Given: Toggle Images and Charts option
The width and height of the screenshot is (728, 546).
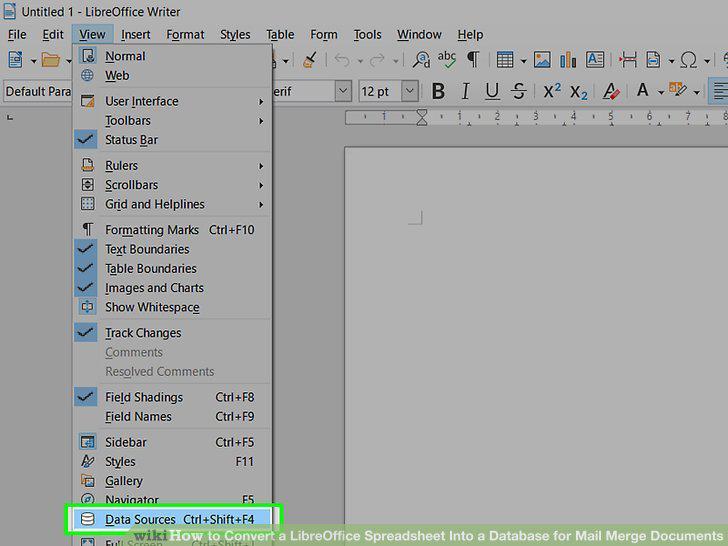Looking at the screenshot, I should 172,288.
